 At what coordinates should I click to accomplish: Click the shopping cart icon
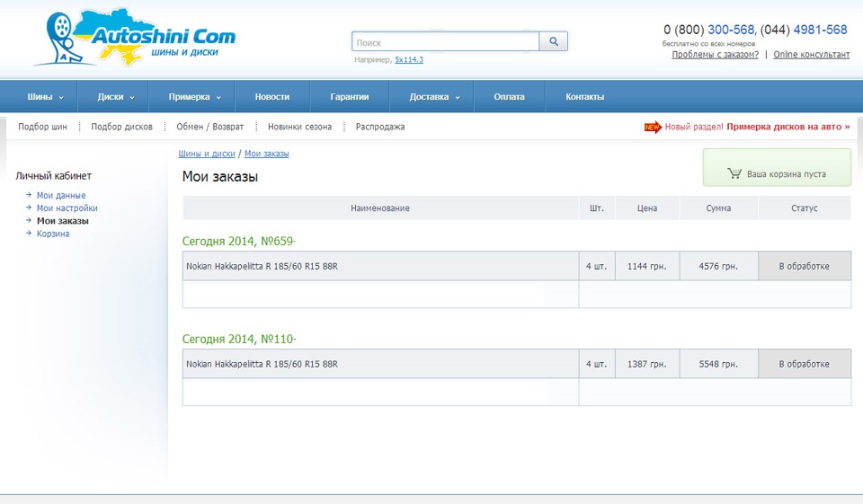[734, 173]
